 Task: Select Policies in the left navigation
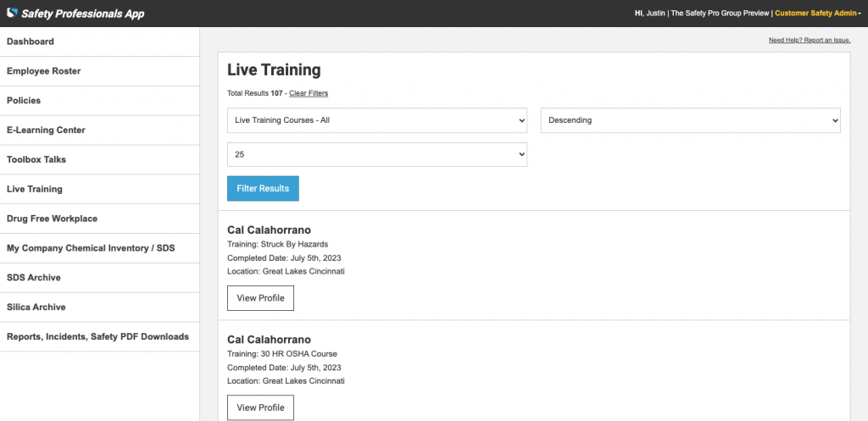[24, 101]
